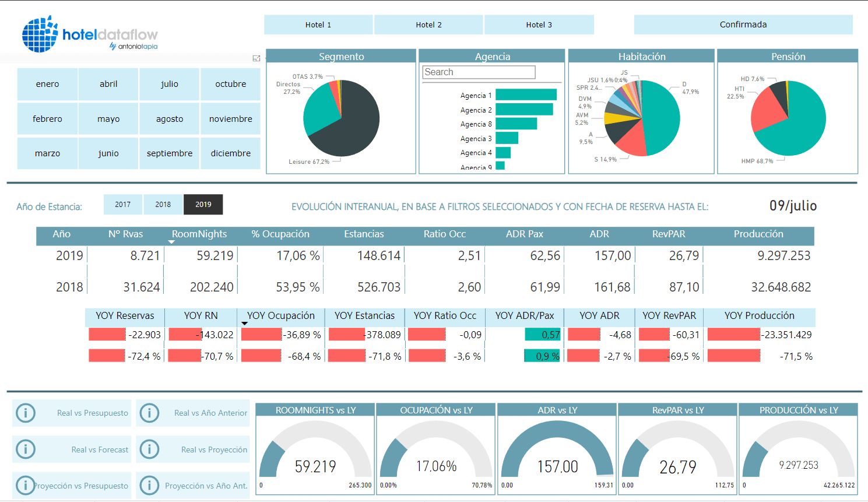868x502 pixels.
Task: Select year 2018 in Año de Estancia
Action: [163, 205]
